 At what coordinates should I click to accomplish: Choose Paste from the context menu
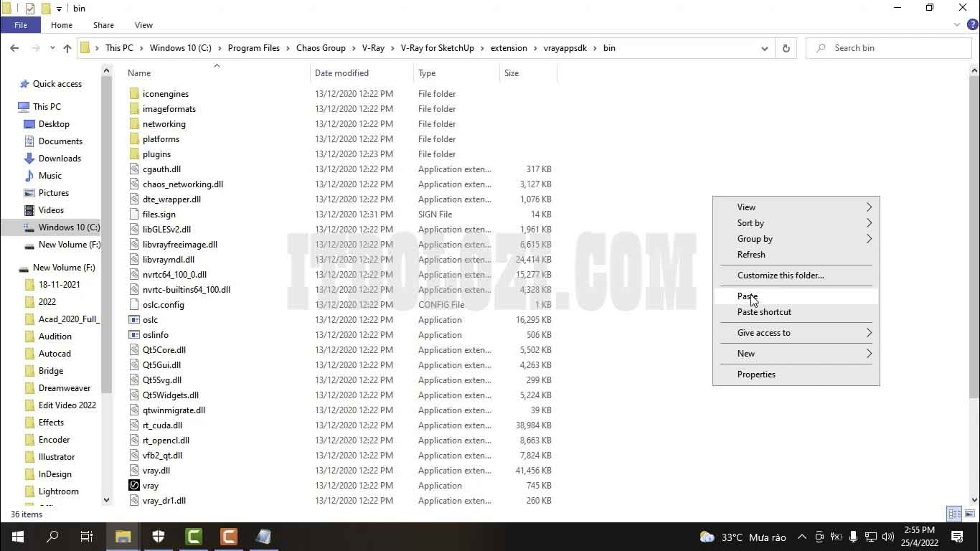pos(748,296)
